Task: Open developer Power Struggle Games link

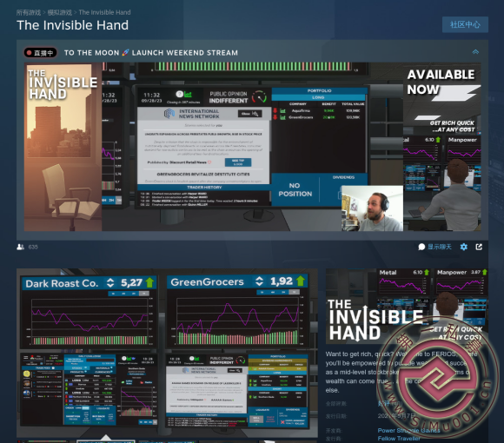Action: coord(408,431)
